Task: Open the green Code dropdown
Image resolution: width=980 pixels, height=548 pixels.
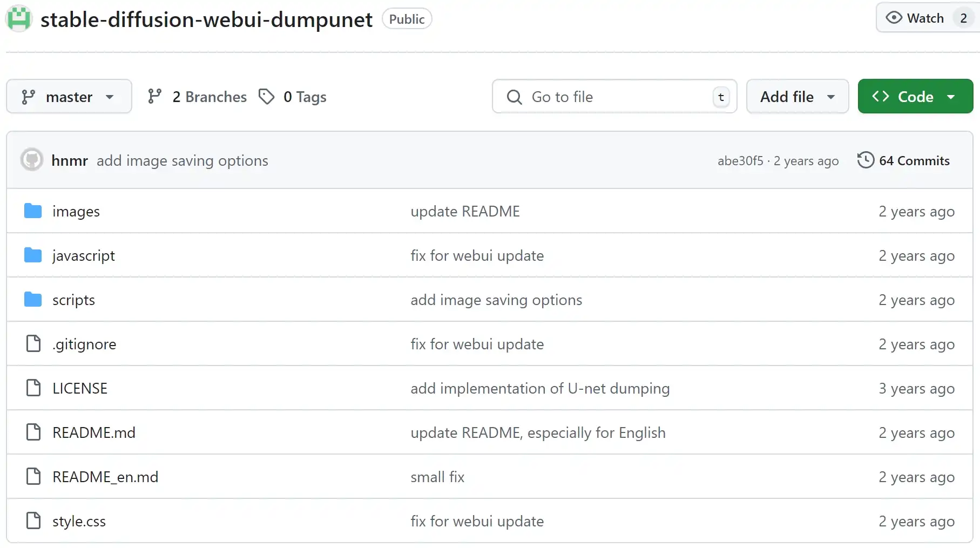Action: (x=916, y=97)
